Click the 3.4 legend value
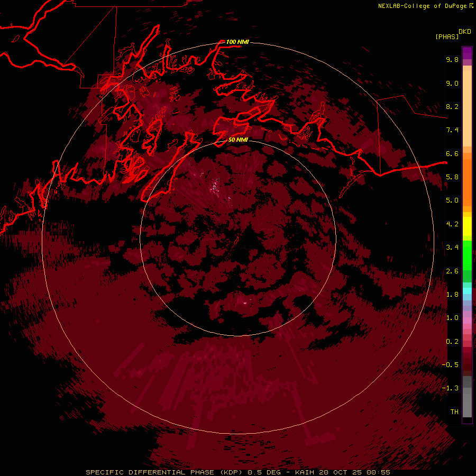 pos(452,247)
